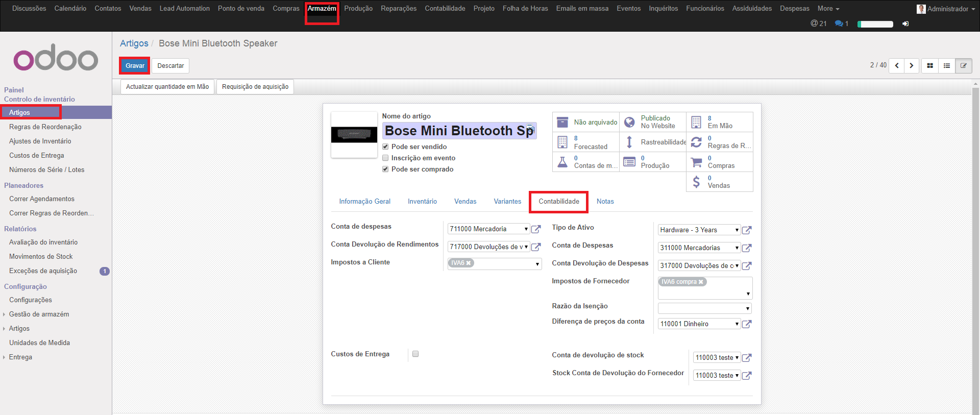This screenshot has height=415, width=980.
Task: Enable the Custos de Entrega checkbox
Action: pyautogui.click(x=415, y=354)
